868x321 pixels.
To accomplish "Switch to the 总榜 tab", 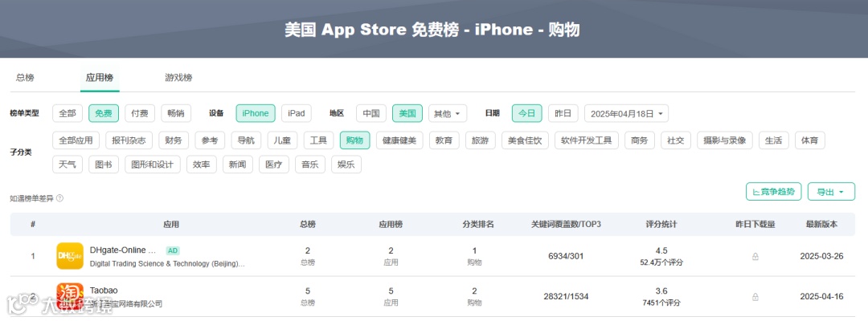I will pyautogui.click(x=25, y=77).
